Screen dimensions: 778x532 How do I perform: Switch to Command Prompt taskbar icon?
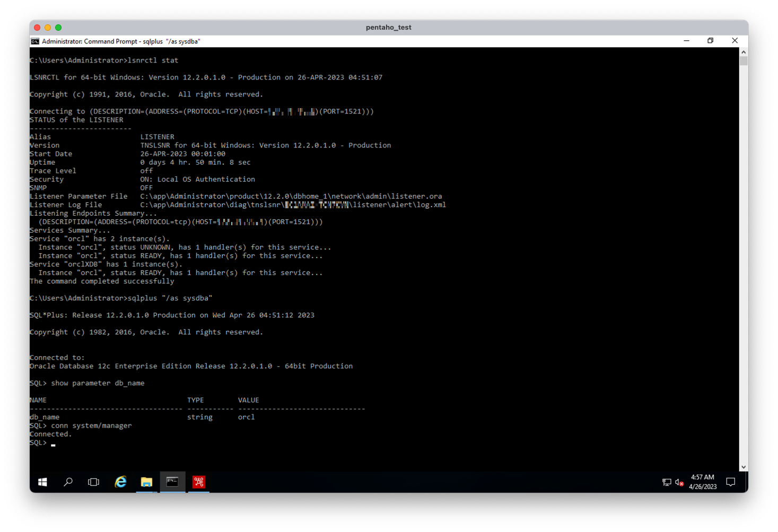172,482
